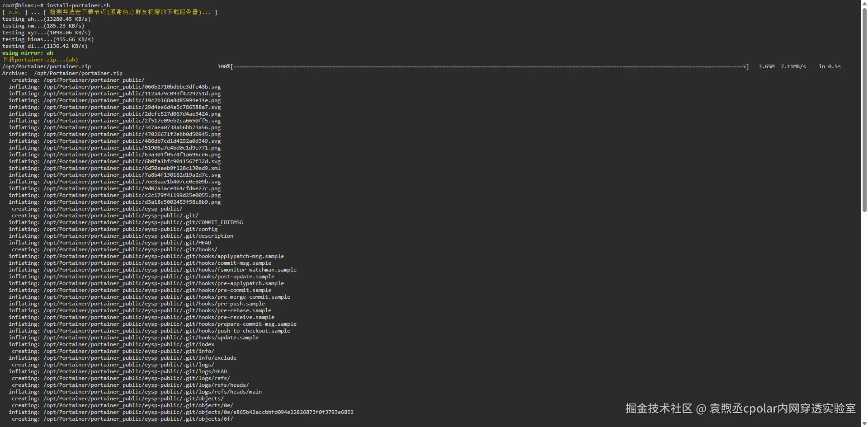
Task: Select the ".git/COMMIT_EDITMSG" inflating line
Action: pyautogui.click(x=126, y=222)
